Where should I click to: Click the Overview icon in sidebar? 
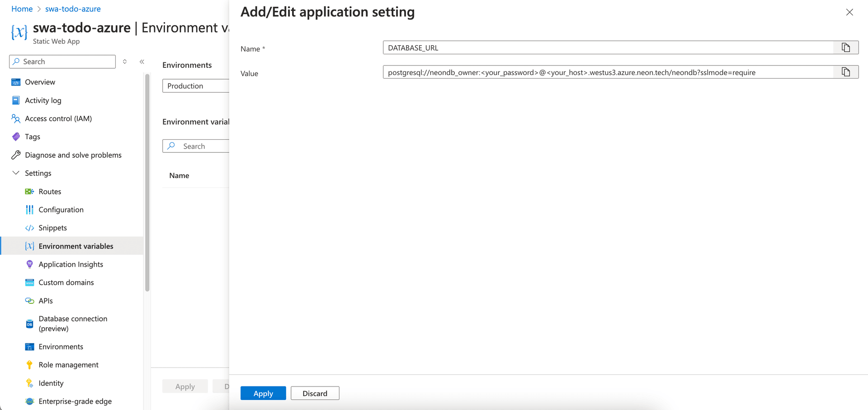tap(16, 82)
